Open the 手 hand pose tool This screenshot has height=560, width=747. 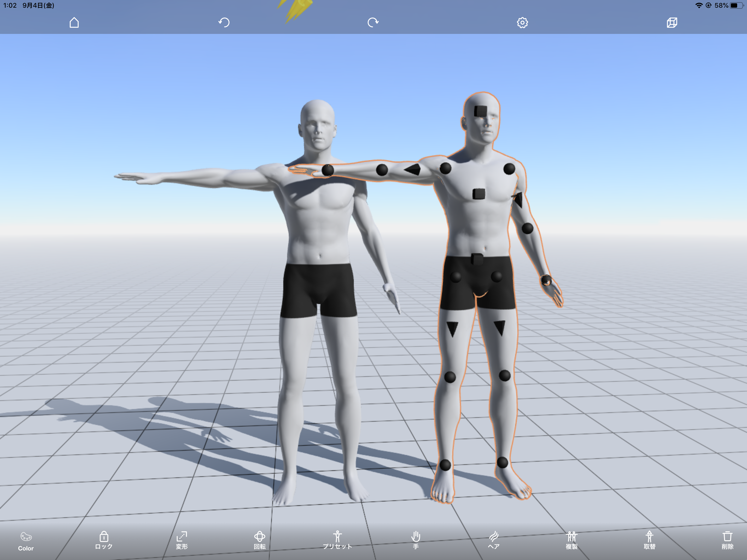tap(416, 540)
